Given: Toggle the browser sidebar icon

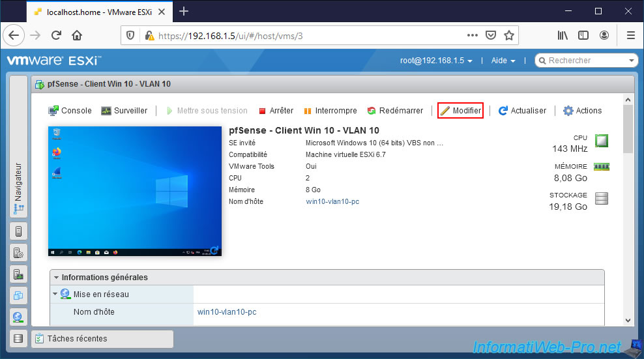Looking at the screenshot, I should point(583,35).
